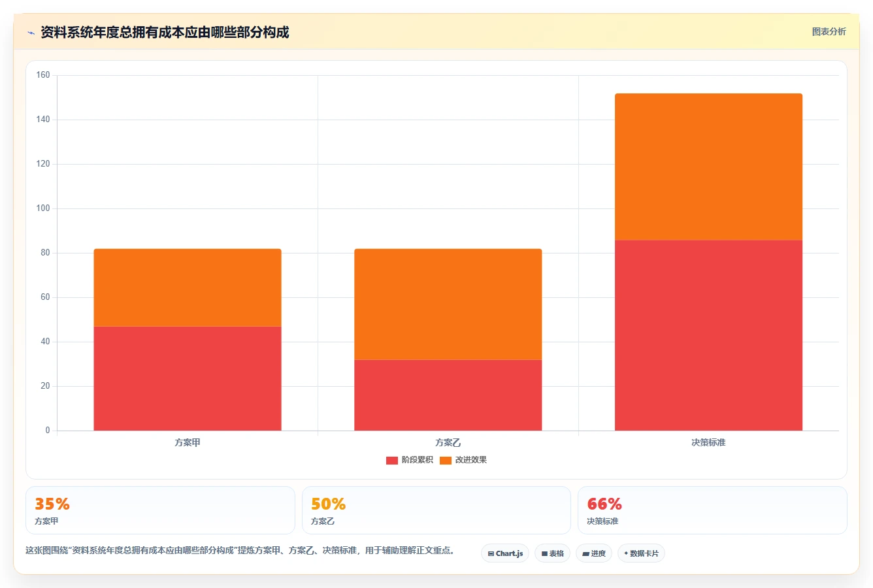Click the red 阶段累积 legend swatch
873x588 pixels.
(x=392, y=461)
